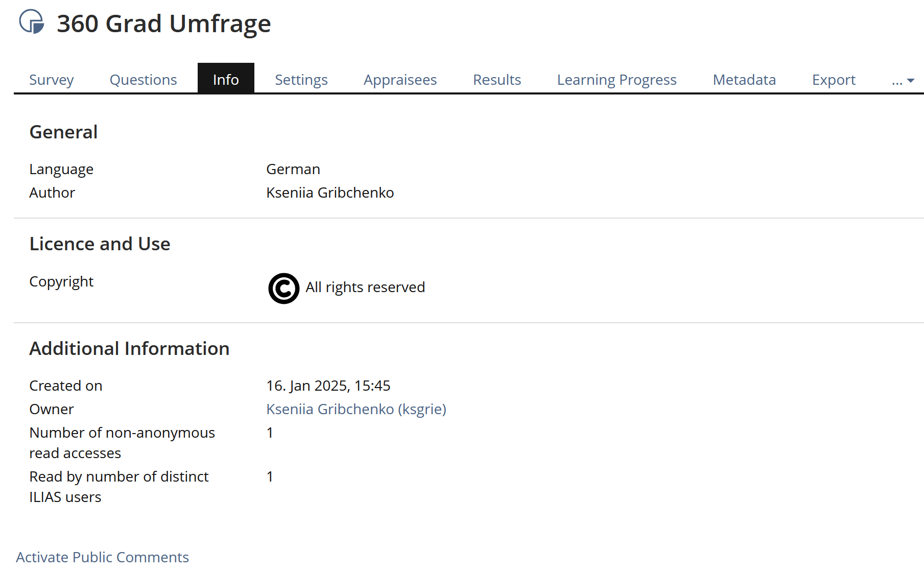Click the All rights reserved text
Image resolution: width=924 pixels, height=573 pixels.
[x=365, y=288]
